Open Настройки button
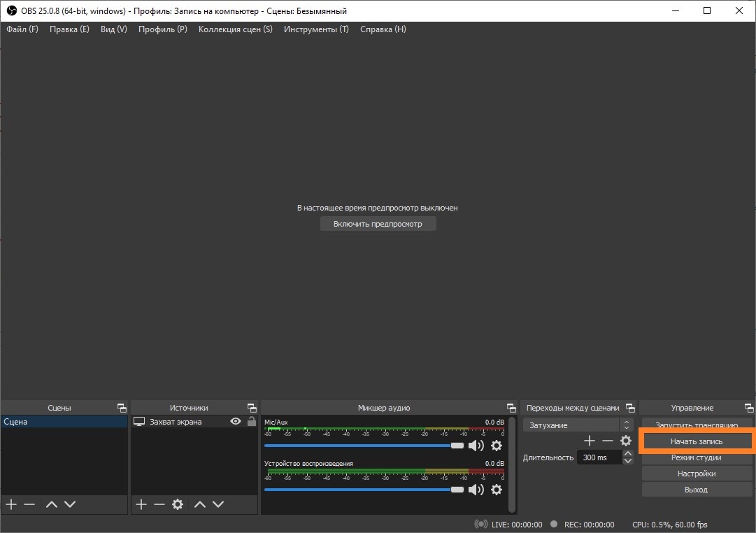The height and width of the screenshot is (533, 756). click(x=697, y=474)
